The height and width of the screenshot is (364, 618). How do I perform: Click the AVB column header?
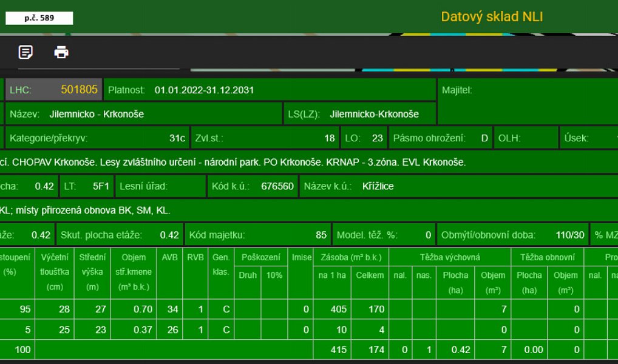(169, 272)
